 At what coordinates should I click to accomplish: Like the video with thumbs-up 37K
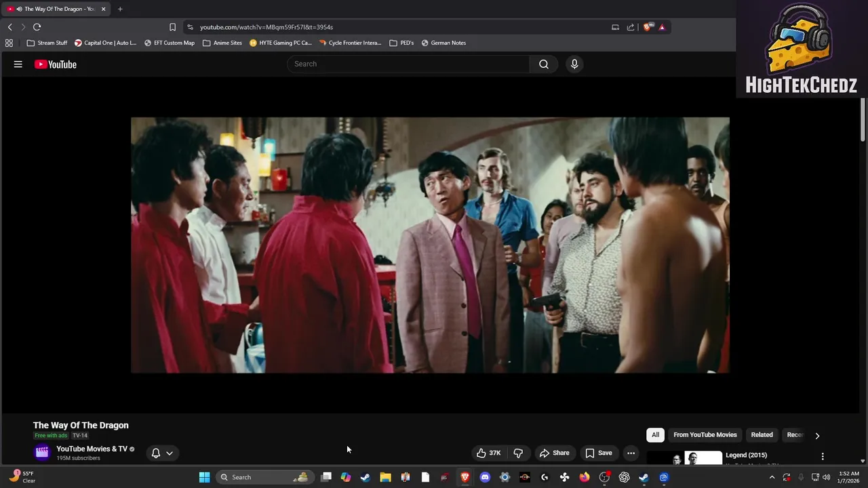488,453
